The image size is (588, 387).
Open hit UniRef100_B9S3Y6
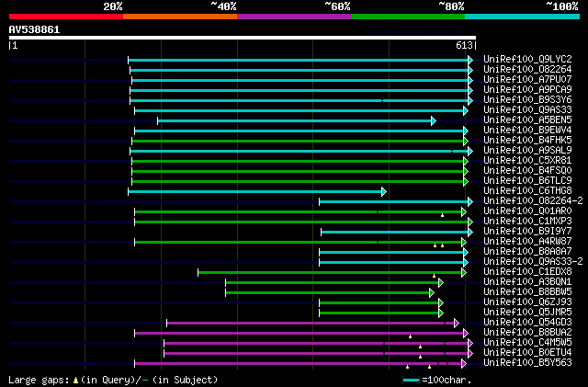(x=527, y=99)
